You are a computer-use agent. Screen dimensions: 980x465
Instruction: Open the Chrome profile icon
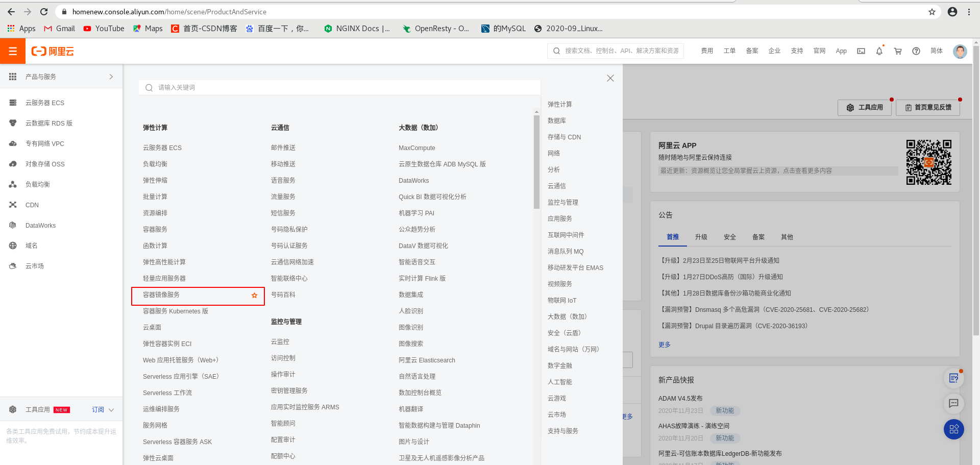[952, 12]
